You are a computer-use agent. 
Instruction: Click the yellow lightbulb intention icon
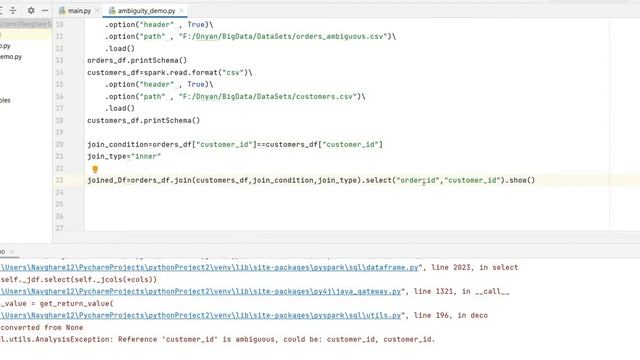coord(95,169)
